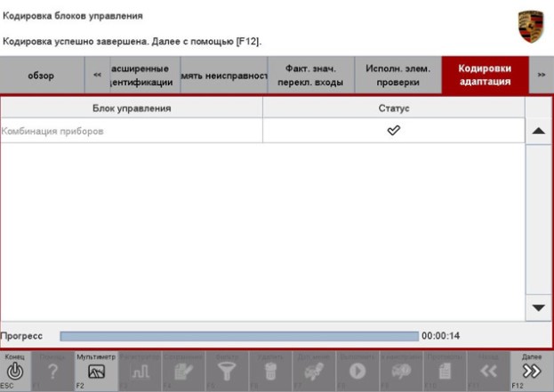Open the Мультиметр tool (F2)

(x=95, y=371)
